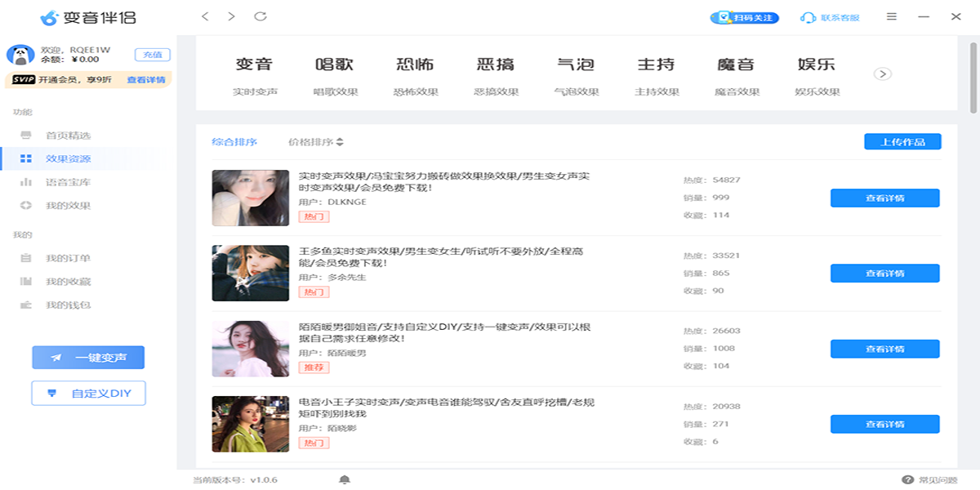Viewport: 980px width, 490px height.
Task: Select the 恐怖 category tab
Action: click(416, 76)
